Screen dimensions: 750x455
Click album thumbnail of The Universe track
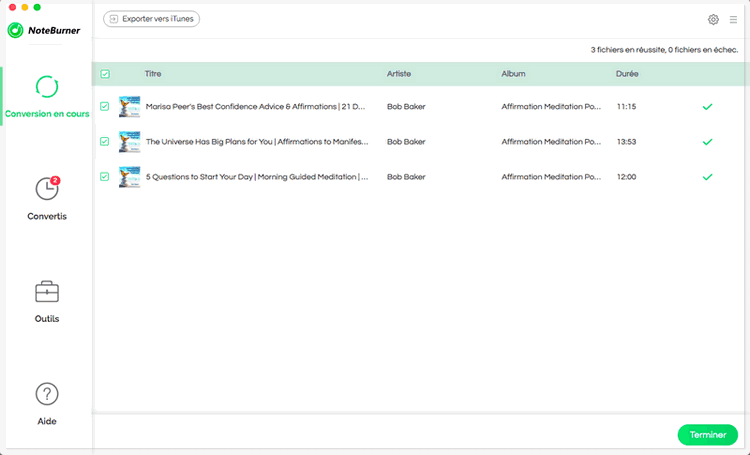tap(130, 142)
